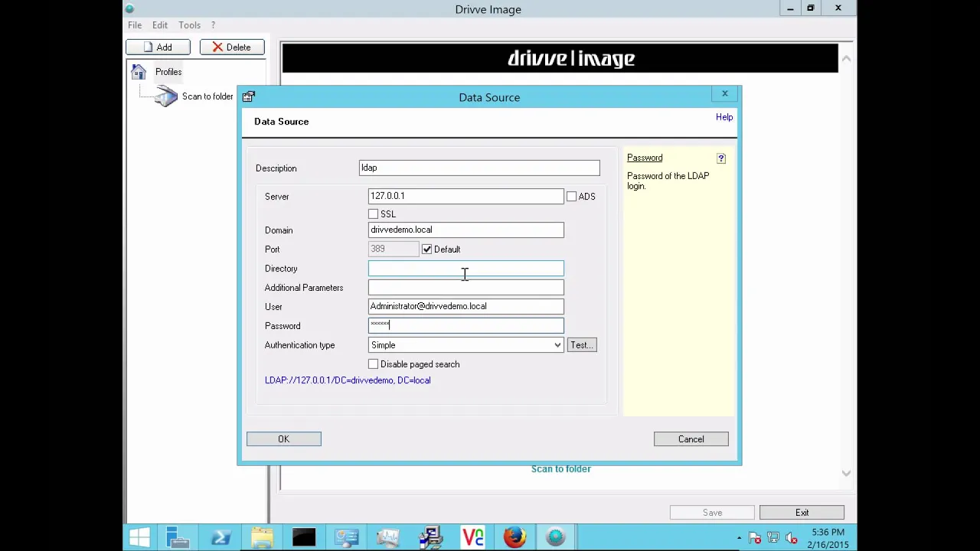
Task: Click the network tray icon
Action: [773, 538]
